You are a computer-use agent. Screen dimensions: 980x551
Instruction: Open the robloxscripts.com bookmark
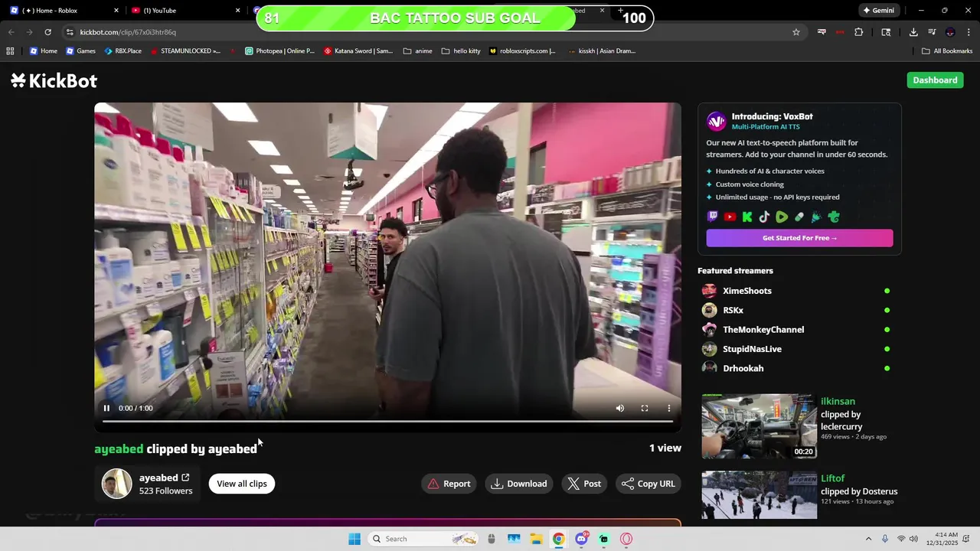pos(522,51)
